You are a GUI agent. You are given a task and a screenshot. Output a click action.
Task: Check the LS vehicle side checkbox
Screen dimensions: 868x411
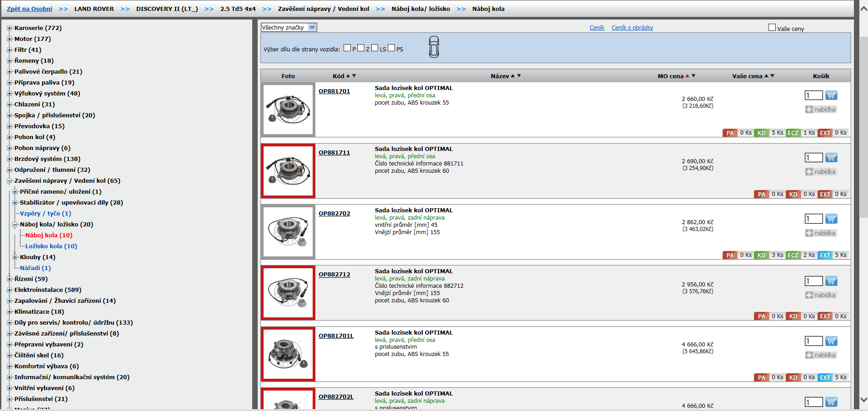375,48
